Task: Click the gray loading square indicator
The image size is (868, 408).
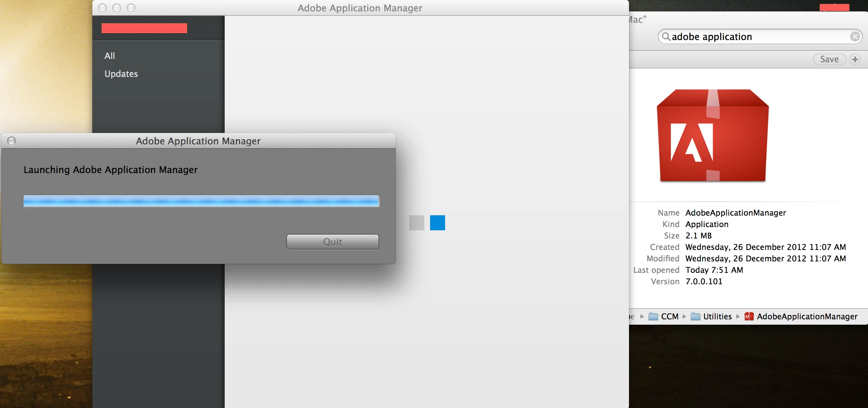Action: (416, 223)
